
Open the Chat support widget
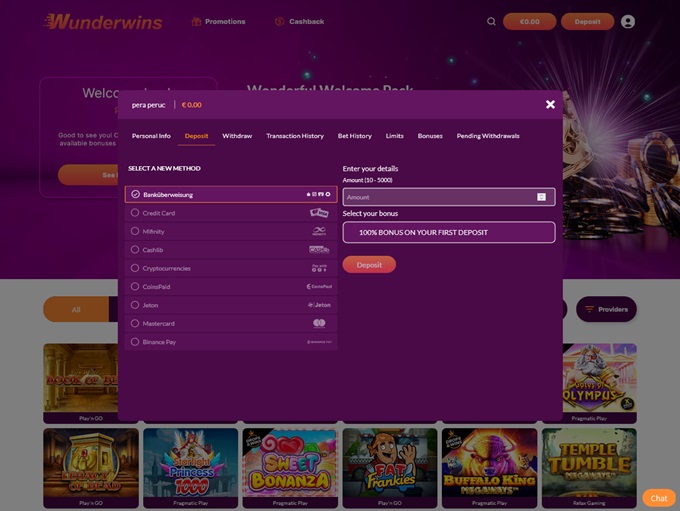658,497
